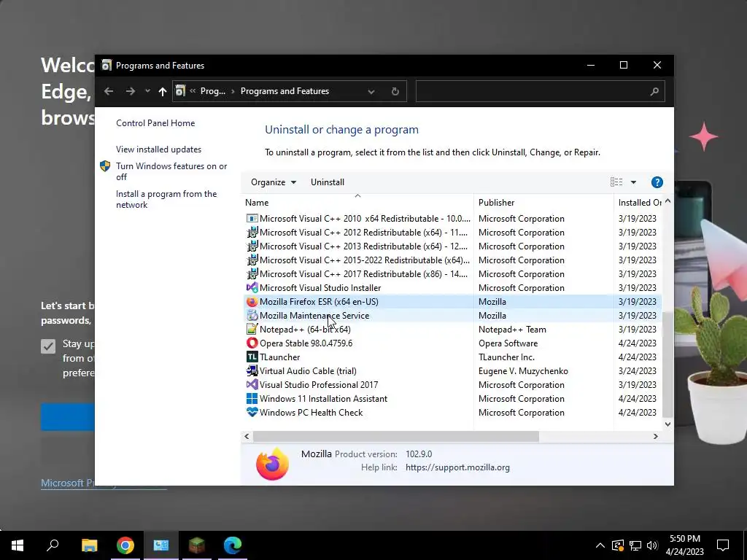The width and height of the screenshot is (747, 560).
Task: Click the Eugene V. Muzychenko publisher cell
Action: click(523, 371)
